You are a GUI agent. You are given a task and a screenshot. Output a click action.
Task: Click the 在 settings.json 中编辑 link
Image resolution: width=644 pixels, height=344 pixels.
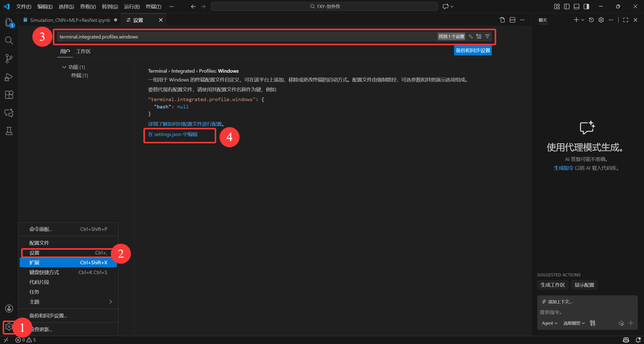tap(173, 134)
